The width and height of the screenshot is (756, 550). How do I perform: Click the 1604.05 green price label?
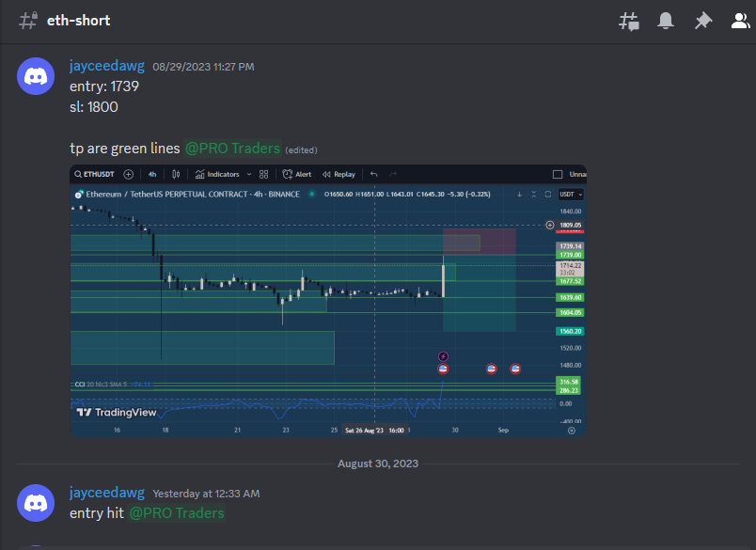pyautogui.click(x=571, y=313)
